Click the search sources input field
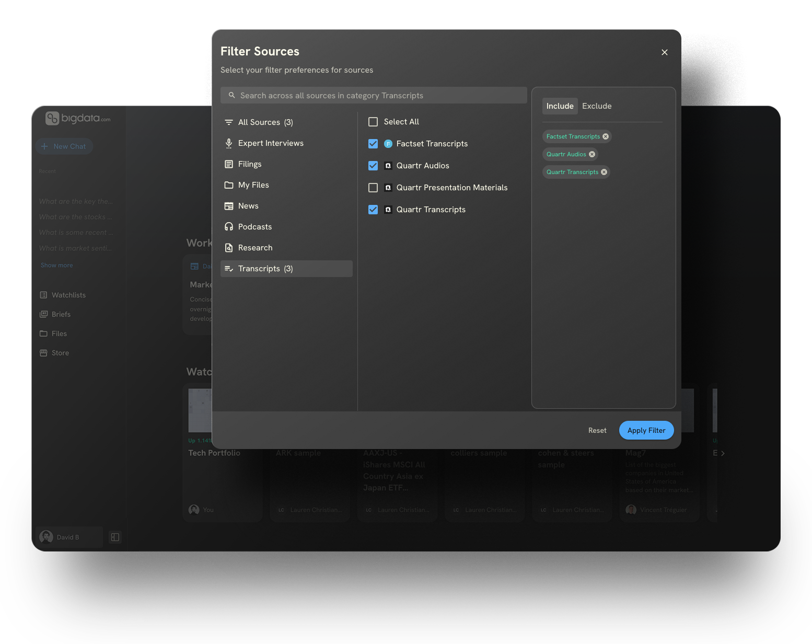 [374, 95]
